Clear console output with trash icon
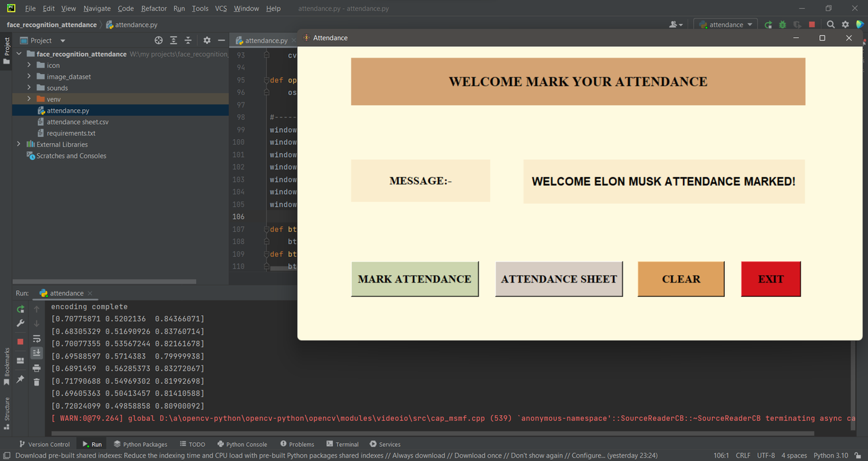The height and width of the screenshot is (461, 868). (37, 382)
